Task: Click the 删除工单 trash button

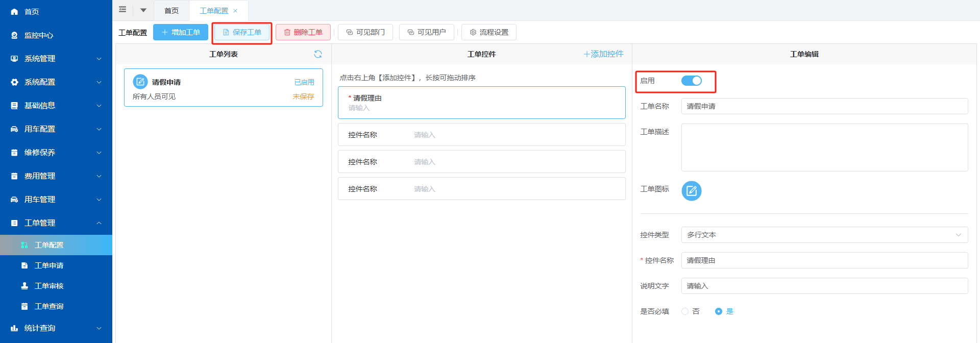Action: [x=303, y=32]
